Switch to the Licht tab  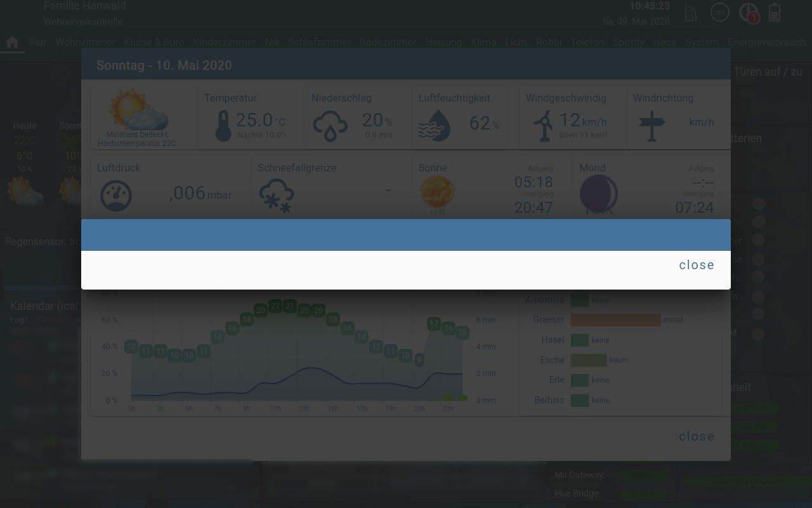coord(516,42)
